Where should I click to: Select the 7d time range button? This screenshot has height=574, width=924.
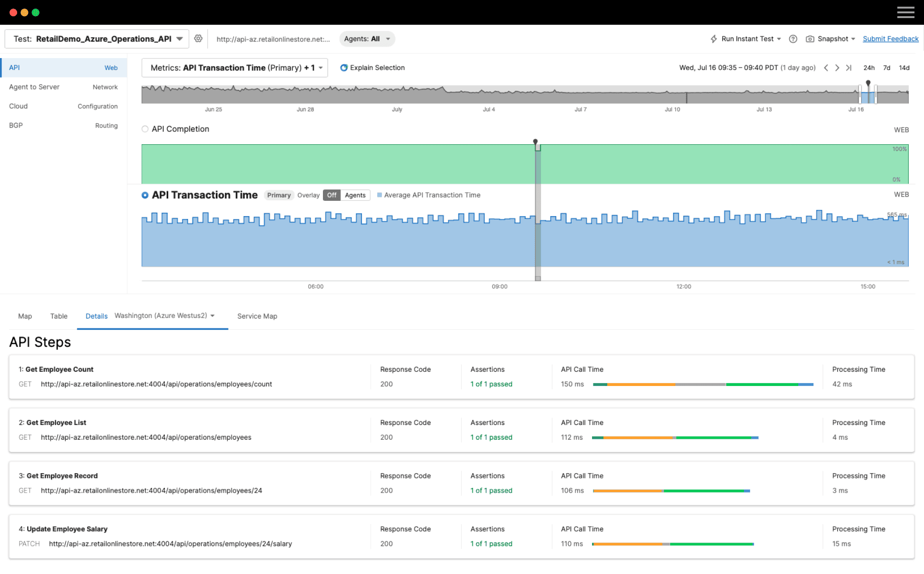click(886, 68)
